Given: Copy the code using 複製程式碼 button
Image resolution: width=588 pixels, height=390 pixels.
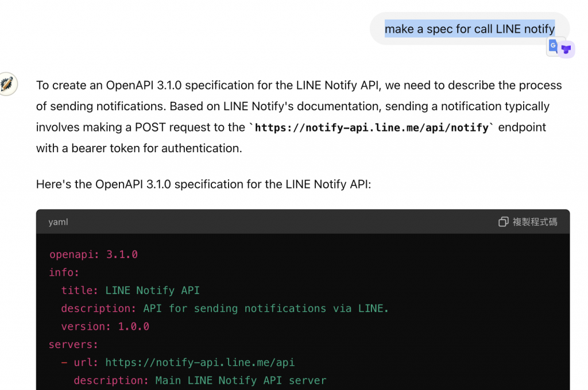Looking at the screenshot, I should point(528,222).
